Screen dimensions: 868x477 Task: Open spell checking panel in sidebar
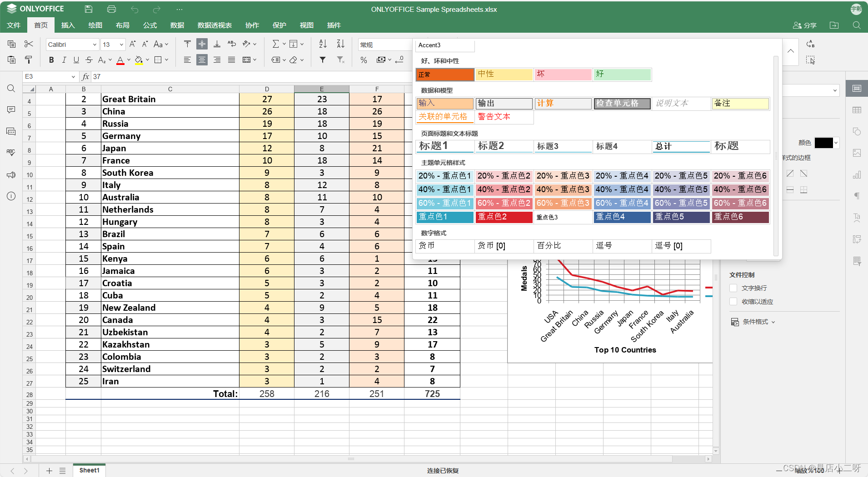tap(11, 153)
